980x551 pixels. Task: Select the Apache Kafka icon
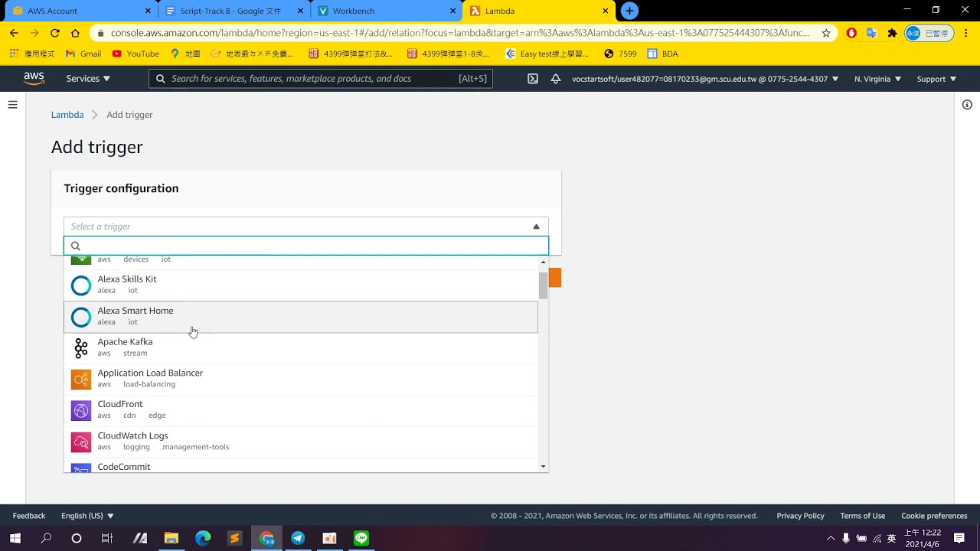click(x=81, y=348)
